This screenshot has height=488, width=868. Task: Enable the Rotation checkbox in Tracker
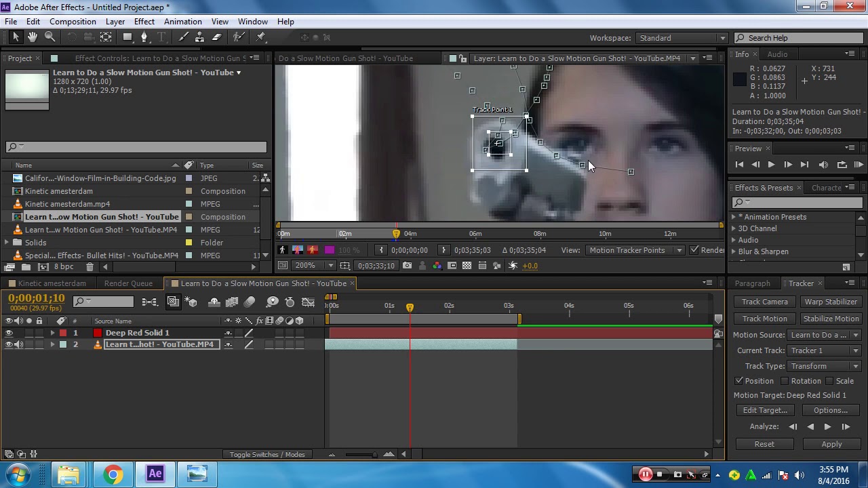point(785,382)
